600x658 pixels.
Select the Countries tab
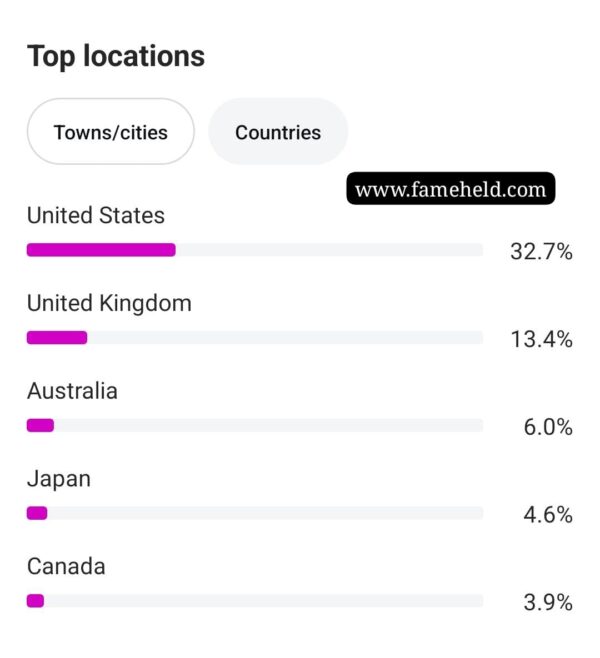(278, 132)
